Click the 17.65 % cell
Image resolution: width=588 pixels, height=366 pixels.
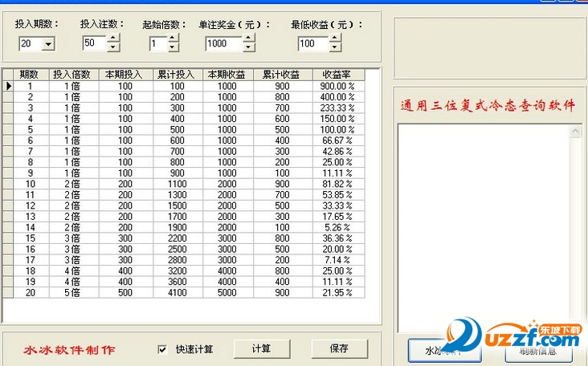point(338,217)
